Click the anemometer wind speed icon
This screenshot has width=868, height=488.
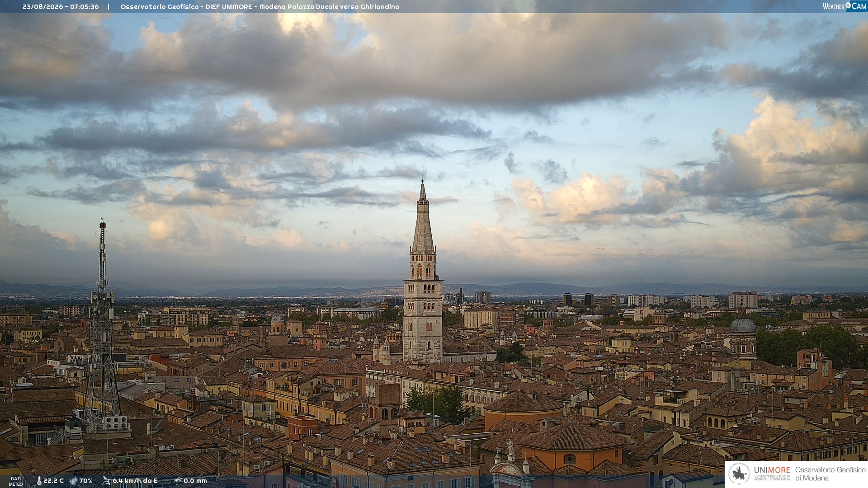pyautogui.click(x=106, y=481)
